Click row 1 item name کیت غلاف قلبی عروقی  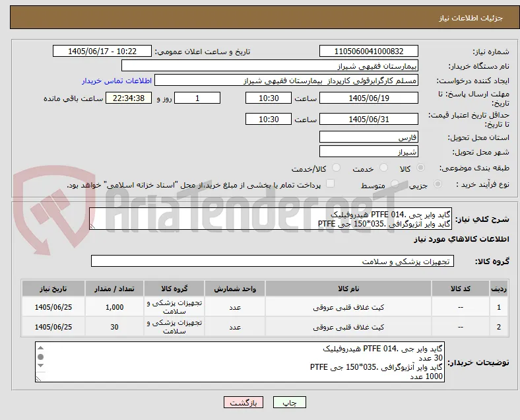click(348, 307)
